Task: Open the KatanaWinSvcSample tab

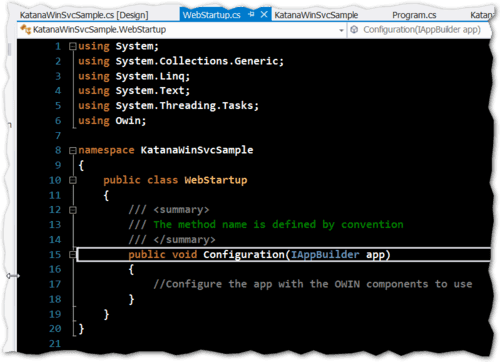Action: point(316,15)
